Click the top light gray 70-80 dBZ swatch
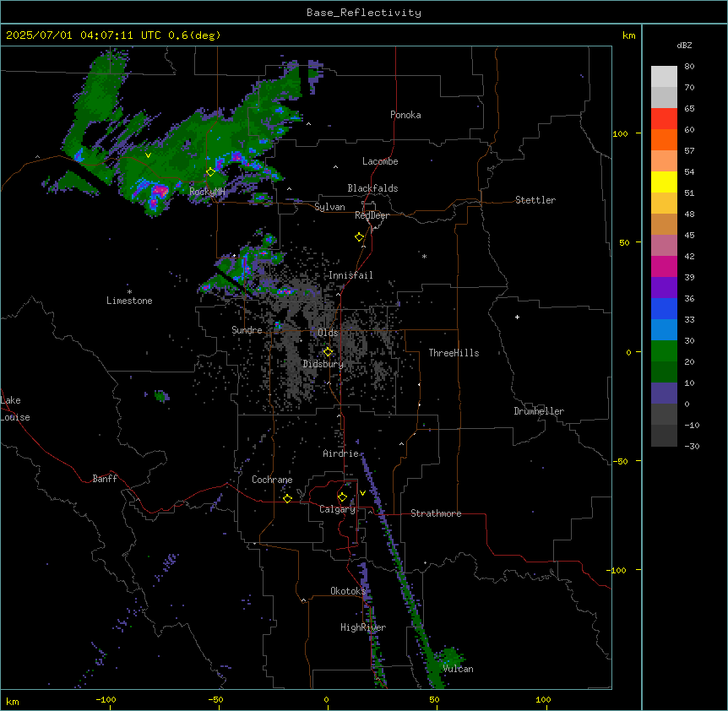728x711 pixels. coord(664,77)
